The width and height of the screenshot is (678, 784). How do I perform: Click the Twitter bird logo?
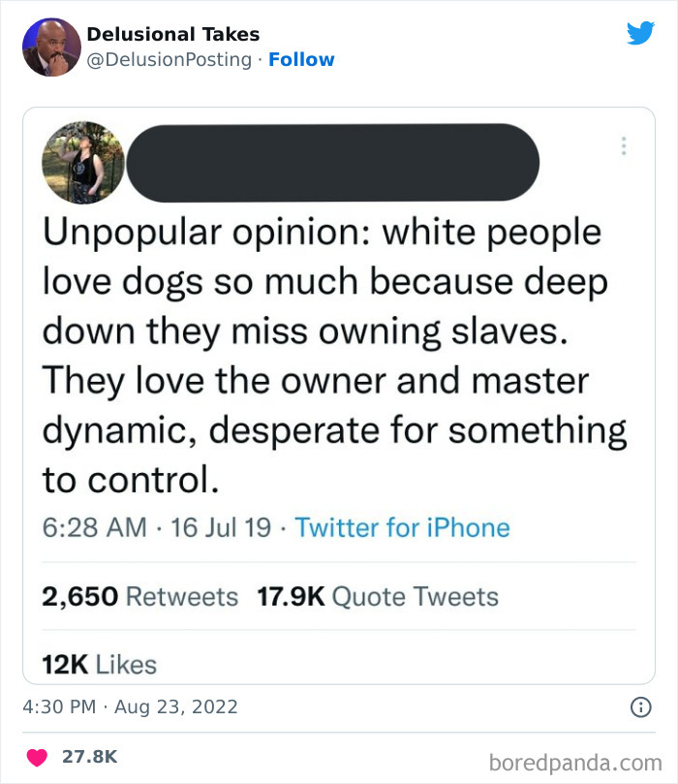pyautogui.click(x=641, y=32)
